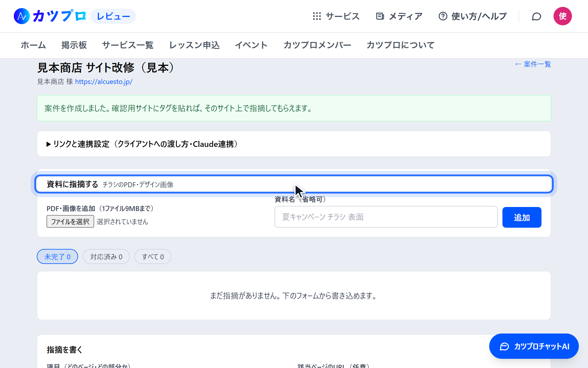Open the サービス grid menu

click(336, 16)
